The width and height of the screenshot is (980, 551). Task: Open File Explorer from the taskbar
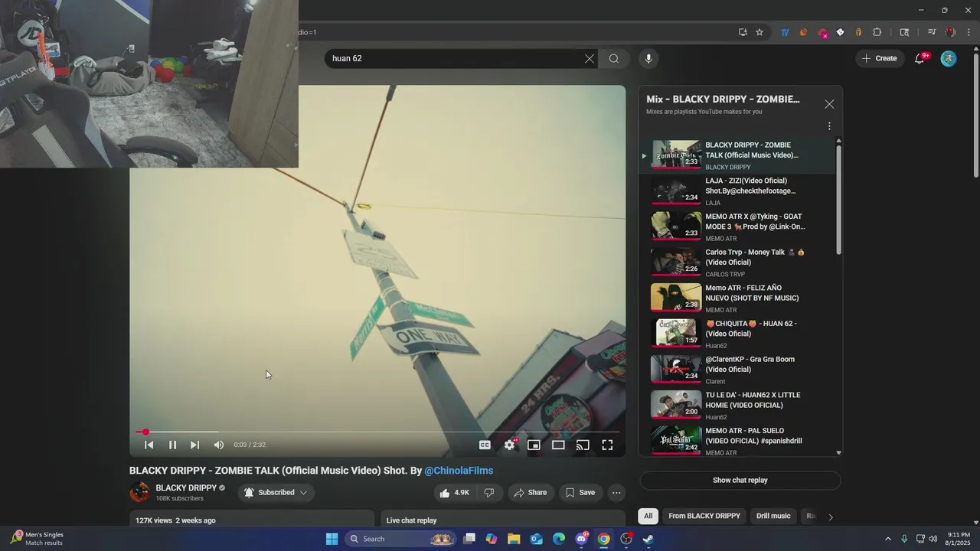point(514,539)
